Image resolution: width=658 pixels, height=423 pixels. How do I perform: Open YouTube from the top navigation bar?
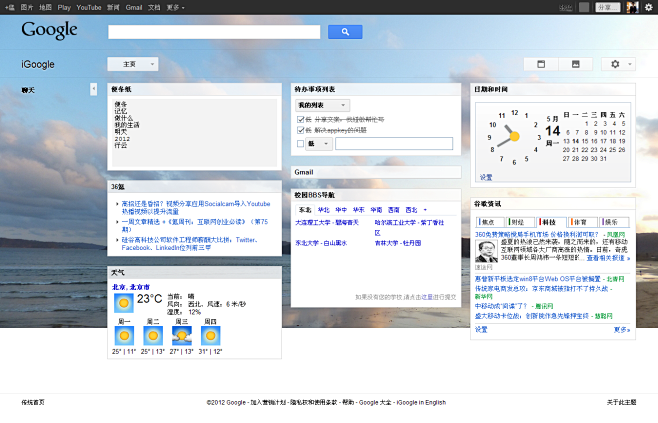[x=89, y=7]
